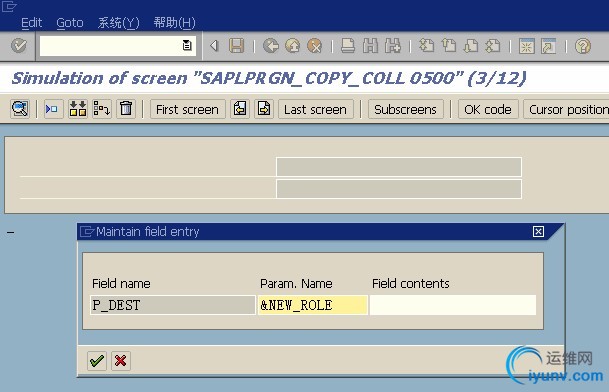
Task: Click the red Cancel icon in toolbar
Action: point(315,46)
